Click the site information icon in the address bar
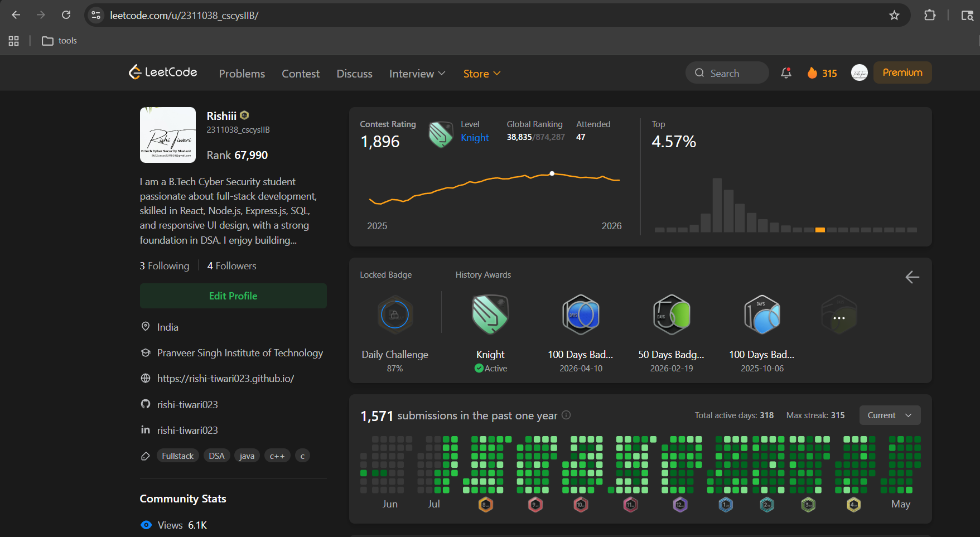Screen dimensions: 980x537 click(x=96, y=15)
